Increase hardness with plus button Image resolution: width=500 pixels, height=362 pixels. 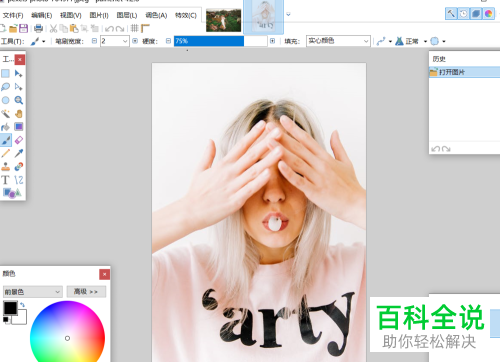[272, 41]
